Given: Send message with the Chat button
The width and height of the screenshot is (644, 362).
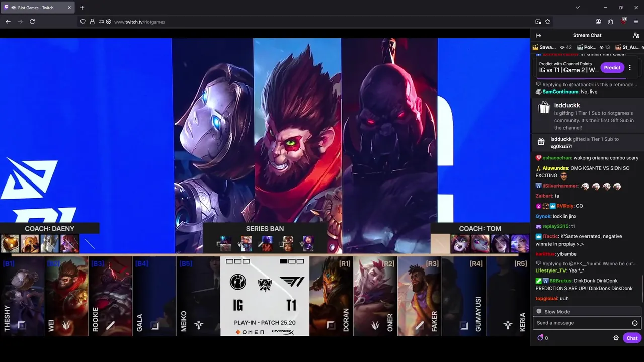Looking at the screenshot, I should pyautogui.click(x=632, y=338).
